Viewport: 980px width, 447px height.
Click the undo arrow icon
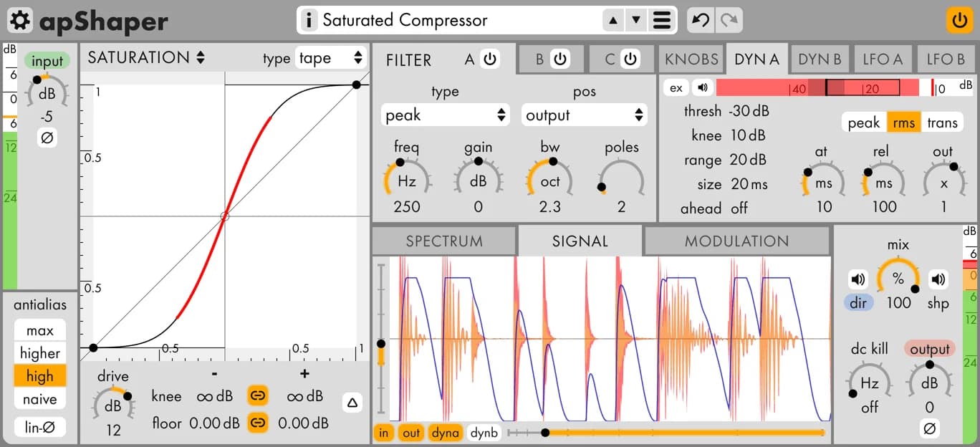tap(701, 20)
